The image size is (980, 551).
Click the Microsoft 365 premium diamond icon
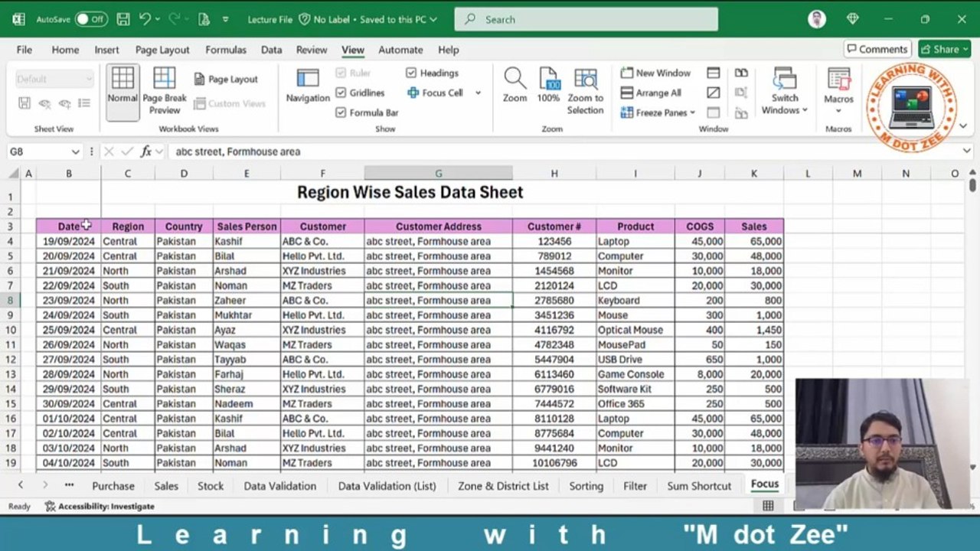click(x=853, y=19)
